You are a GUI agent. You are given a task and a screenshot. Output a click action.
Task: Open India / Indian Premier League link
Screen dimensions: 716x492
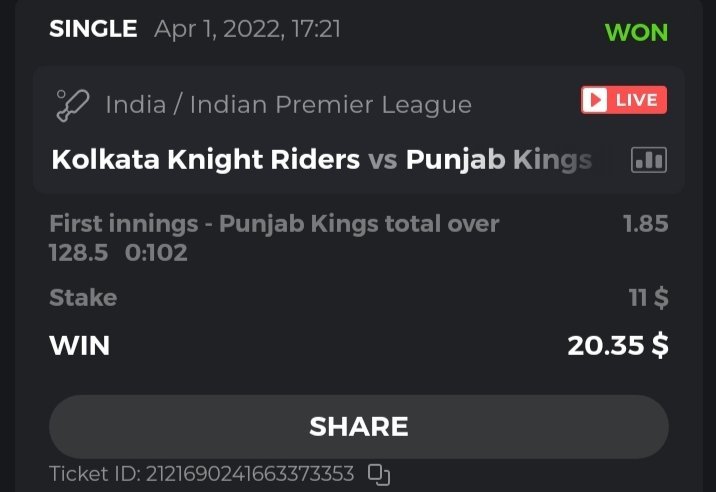(288, 104)
